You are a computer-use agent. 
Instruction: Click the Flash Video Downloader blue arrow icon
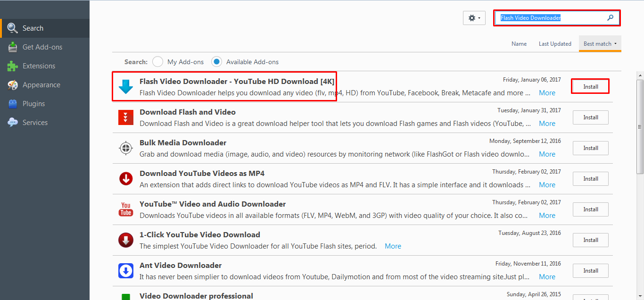(x=126, y=87)
